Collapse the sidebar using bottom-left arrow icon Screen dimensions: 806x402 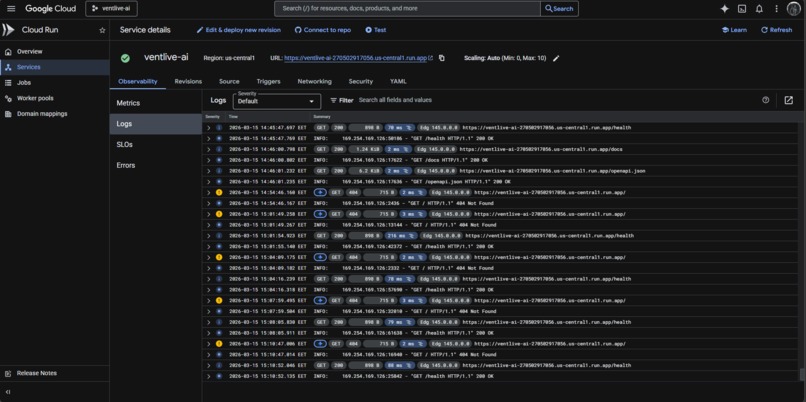8,392
